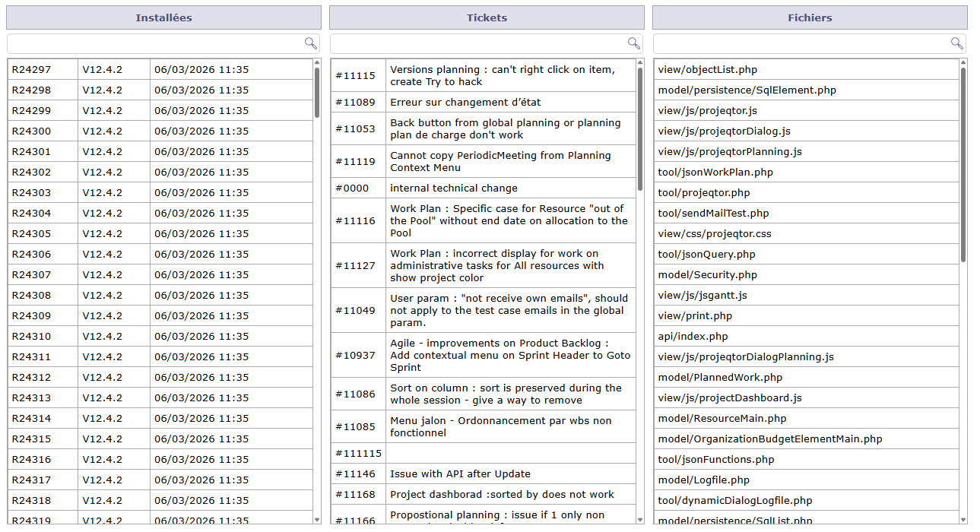Click the search magnifier icon under Fichiers
This screenshot has height=532, width=980.
tap(956, 43)
